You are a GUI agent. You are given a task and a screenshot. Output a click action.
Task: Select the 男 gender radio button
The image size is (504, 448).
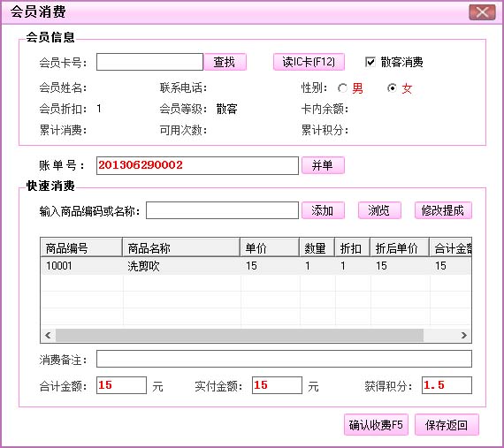pos(342,88)
